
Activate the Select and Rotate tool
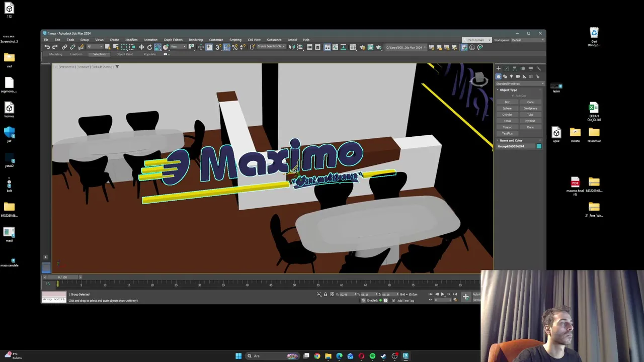click(x=149, y=47)
